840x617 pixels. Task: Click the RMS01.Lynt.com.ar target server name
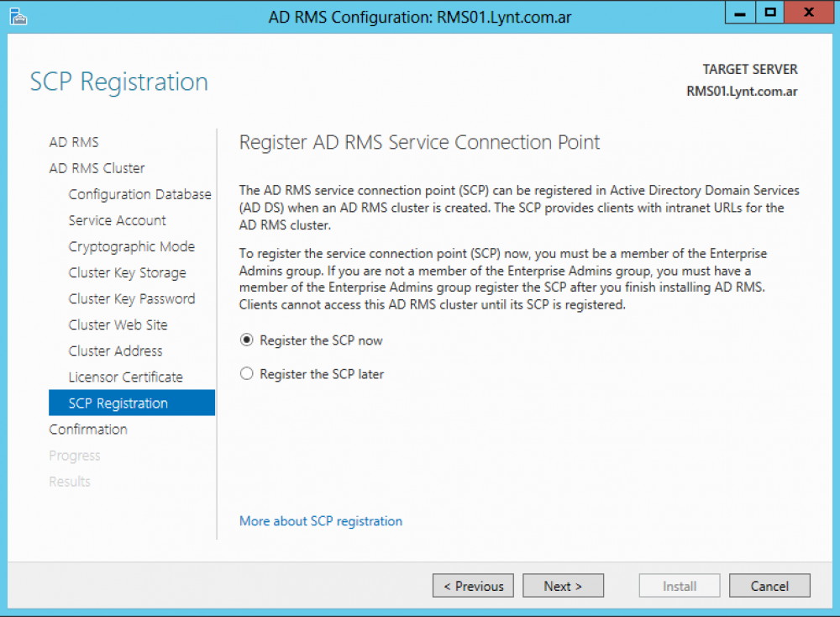click(742, 91)
